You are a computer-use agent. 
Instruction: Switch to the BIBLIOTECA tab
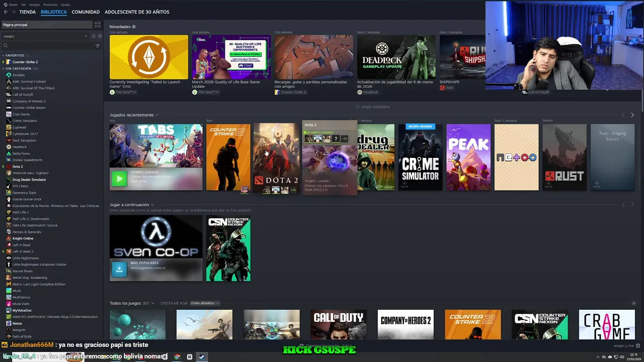coord(54,12)
